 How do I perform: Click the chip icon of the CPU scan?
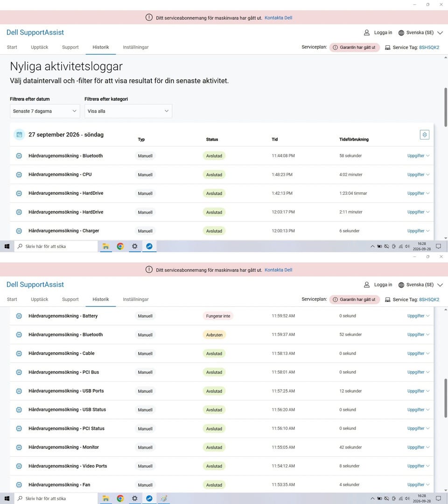[19, 175]
